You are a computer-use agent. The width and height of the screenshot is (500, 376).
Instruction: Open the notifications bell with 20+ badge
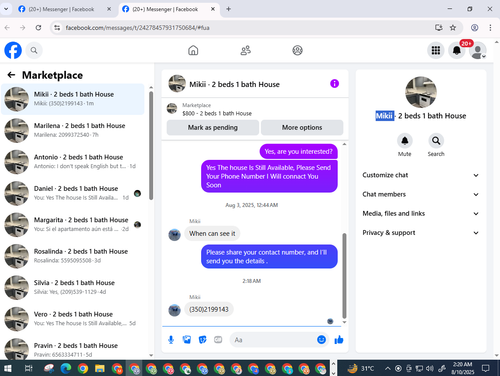[457, 50]
